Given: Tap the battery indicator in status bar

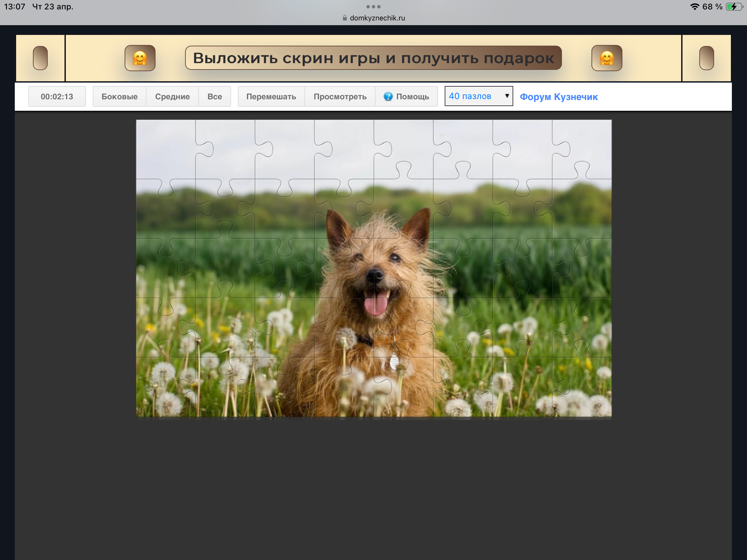Looking at the screenshot, I should (x=734, y=7).
